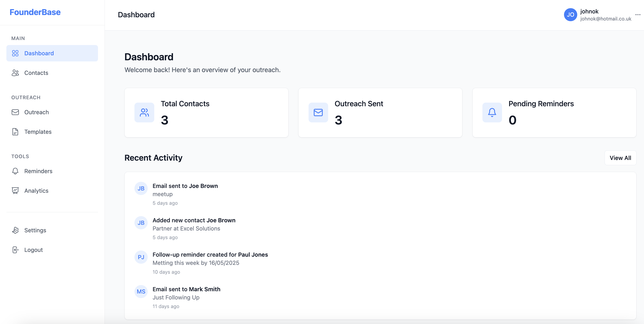
Task: Click the Templates document icon in sidebar
Action: [15, 132]
